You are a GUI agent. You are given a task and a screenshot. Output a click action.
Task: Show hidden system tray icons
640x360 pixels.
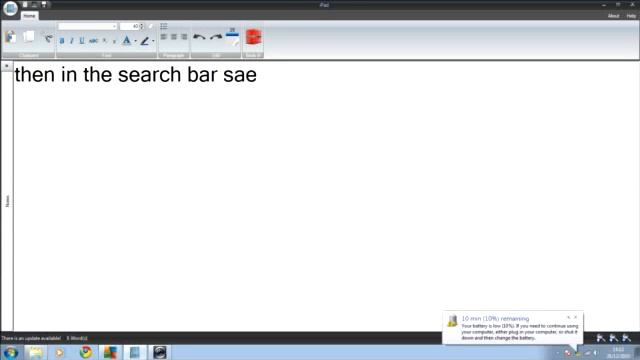[558, 353]
